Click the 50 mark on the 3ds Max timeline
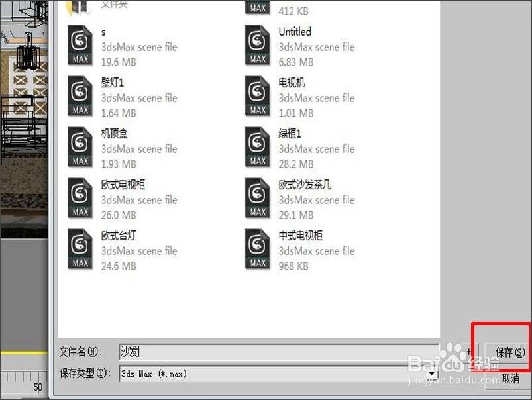The image size is (532, 400). click(38, 387)
